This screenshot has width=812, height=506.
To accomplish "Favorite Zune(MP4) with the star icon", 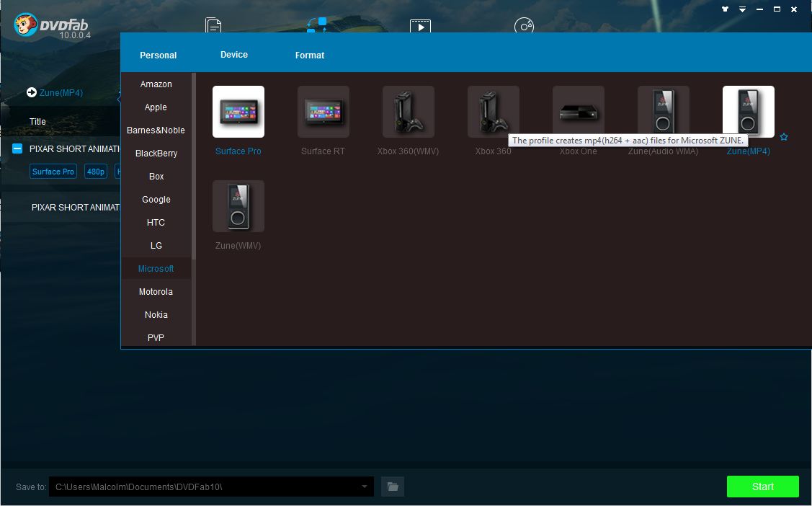I will pyautogui.click(x=784, y=137).
